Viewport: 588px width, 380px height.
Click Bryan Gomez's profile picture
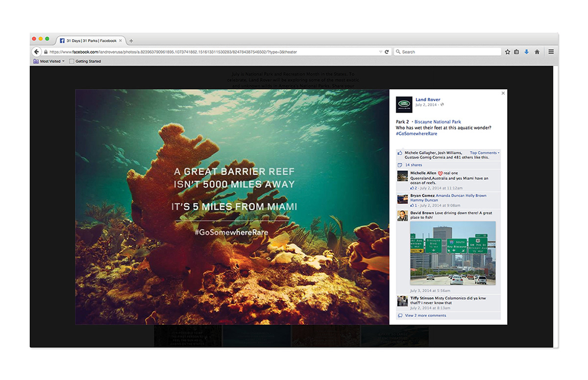point(402,198)
